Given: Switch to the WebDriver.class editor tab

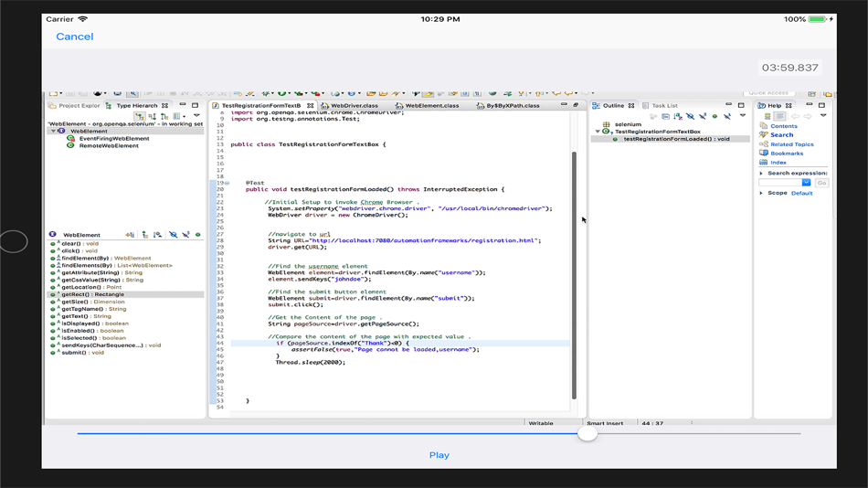Looking at the screenshot, I should pos(353,106).
